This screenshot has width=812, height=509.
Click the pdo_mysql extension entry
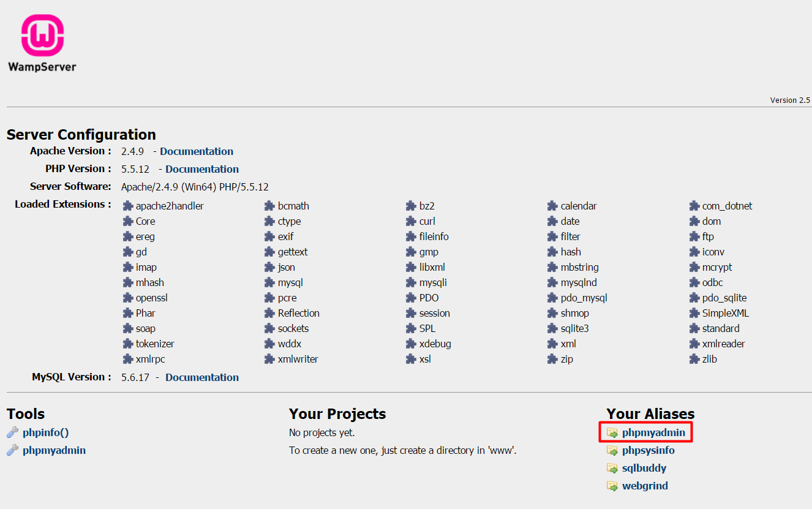pos(584,298)
